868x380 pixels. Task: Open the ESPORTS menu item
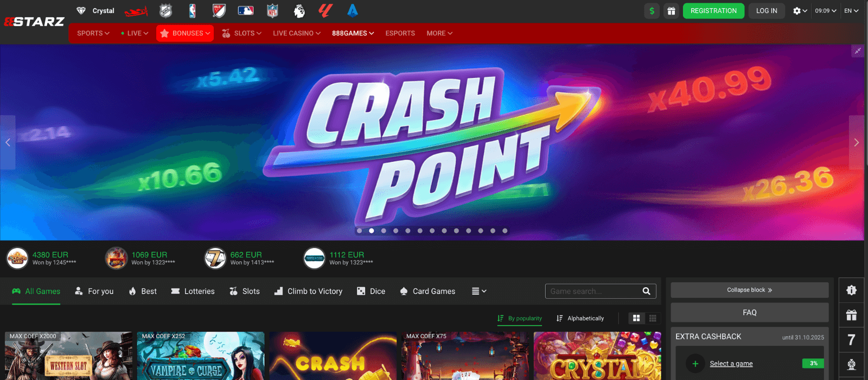[x=400, y=33]
